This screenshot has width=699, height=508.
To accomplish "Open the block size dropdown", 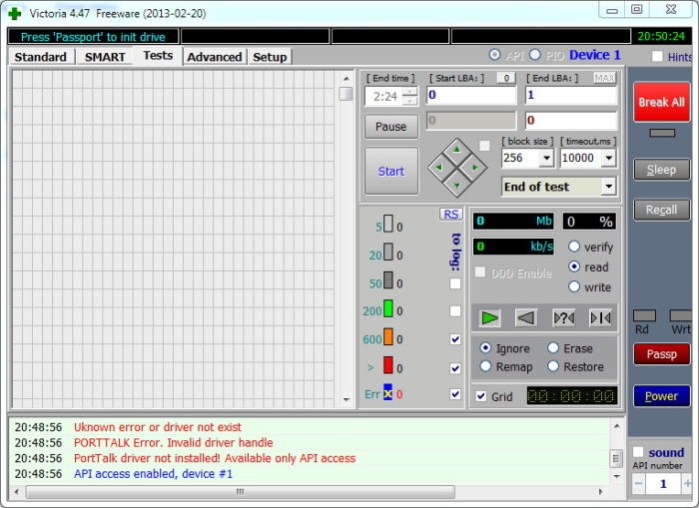I will [547, 158].
